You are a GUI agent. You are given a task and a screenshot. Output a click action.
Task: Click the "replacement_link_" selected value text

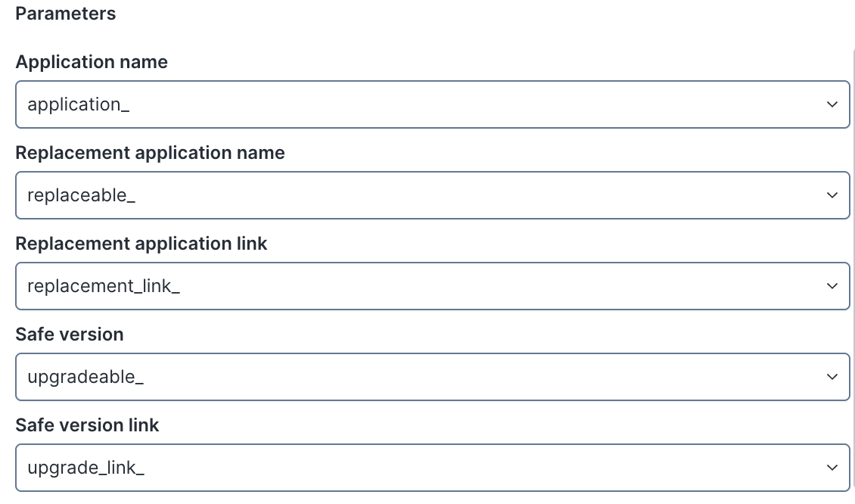[104, 286]
